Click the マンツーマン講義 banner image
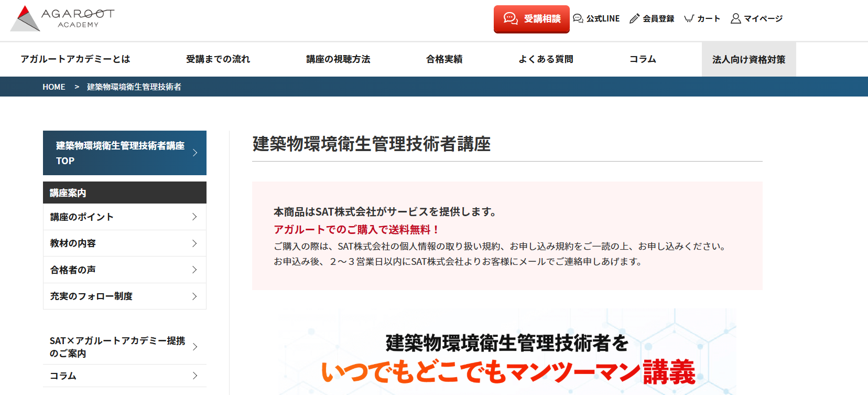The height and width of the screenshot is (395, 868). point(507,357)
